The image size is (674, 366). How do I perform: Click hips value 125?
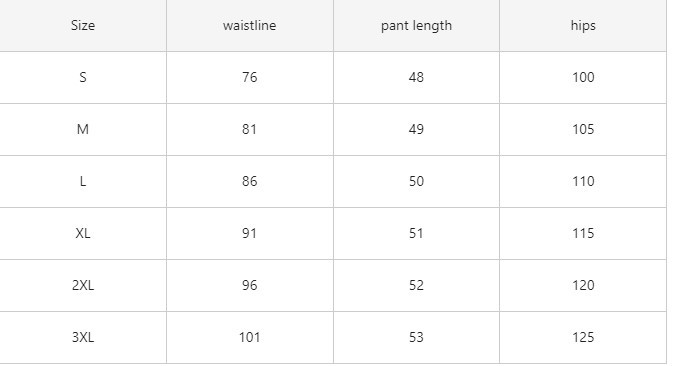tap(583, 338)
